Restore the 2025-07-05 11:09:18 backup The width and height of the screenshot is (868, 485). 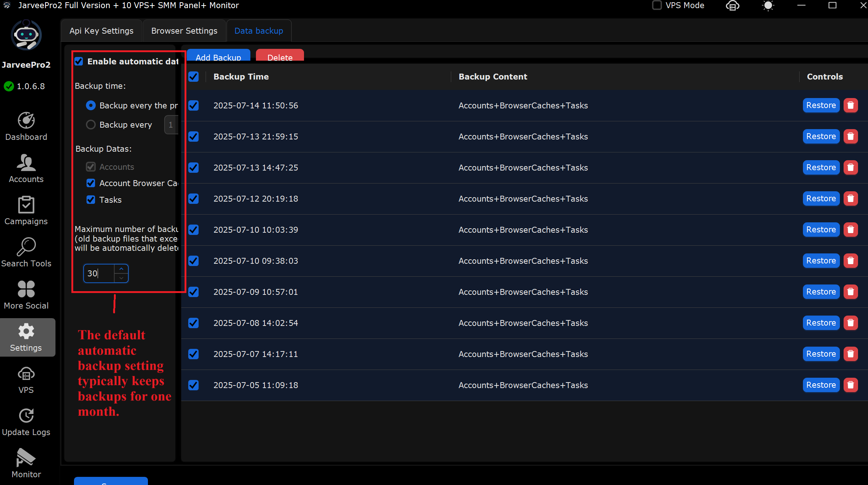(821, 385)
